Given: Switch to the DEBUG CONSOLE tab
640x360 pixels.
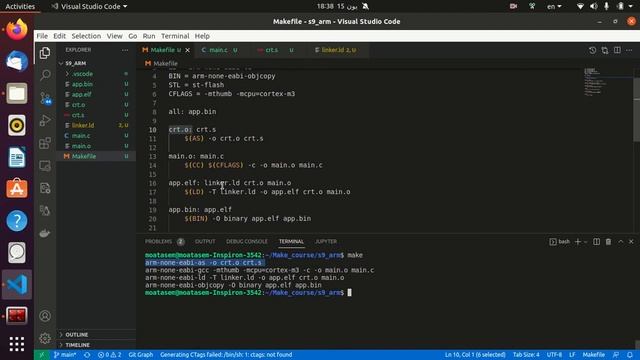Looking at the screenshot, I should 247,242.
